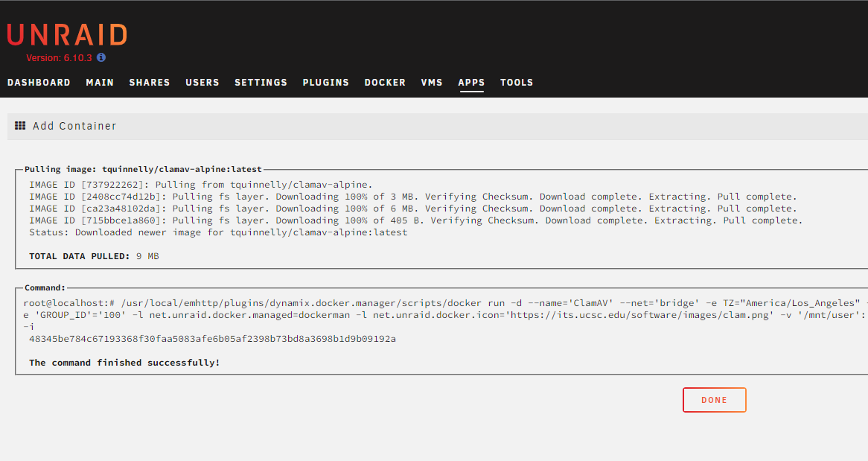Select the IMAGE ID 715bbce1a860 line
868x461 pixels.
pyautogui.click(x=415, y=220)
